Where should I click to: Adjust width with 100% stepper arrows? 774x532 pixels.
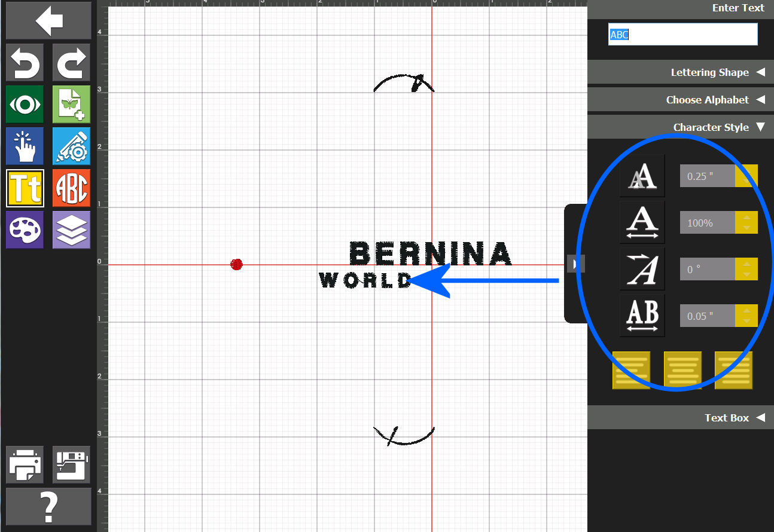pyautogui.click(x=746, y=223)
